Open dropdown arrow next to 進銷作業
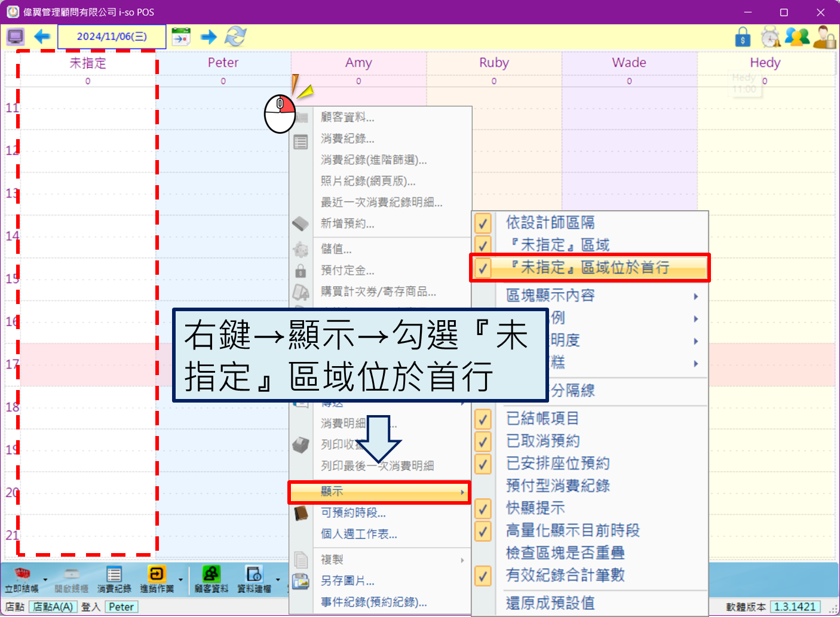 180,579
